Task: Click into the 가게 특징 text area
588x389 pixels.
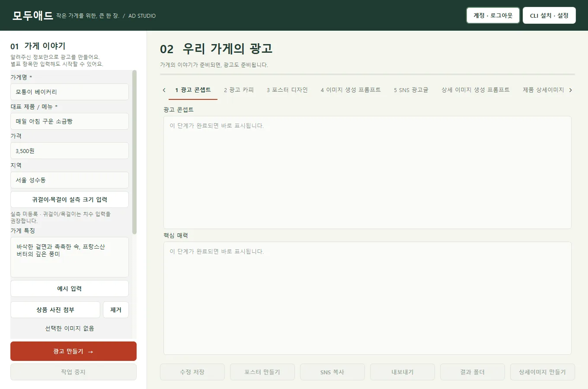Action: point(70,257)
